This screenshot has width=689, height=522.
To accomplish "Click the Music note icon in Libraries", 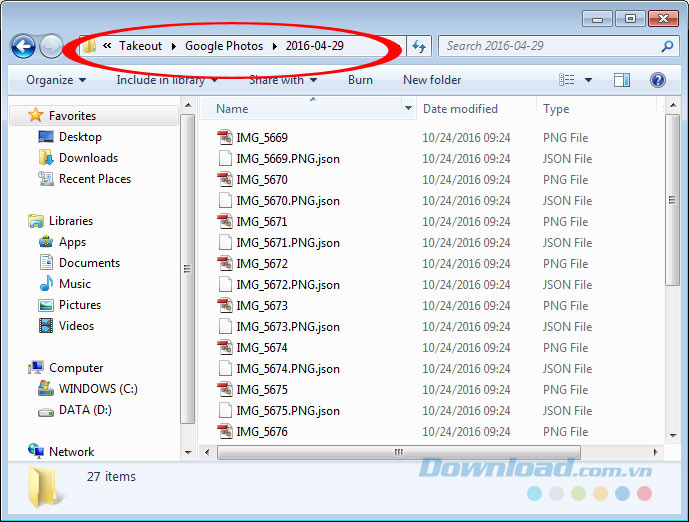I will [x=46, y=283].
